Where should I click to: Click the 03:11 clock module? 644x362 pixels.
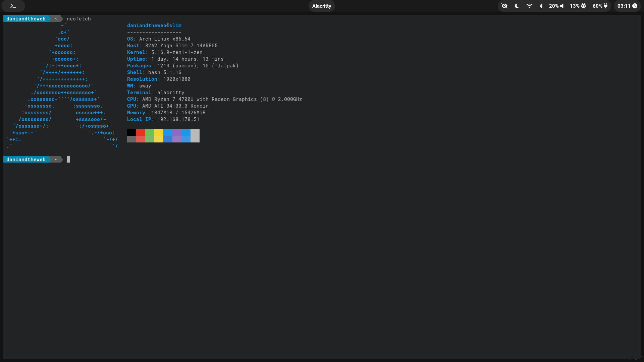click(627, 6)
